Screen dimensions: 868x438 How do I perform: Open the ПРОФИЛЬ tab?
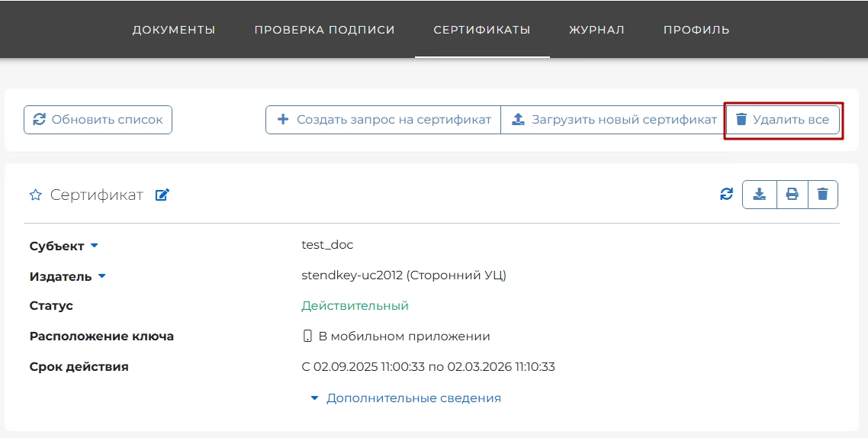696,30
